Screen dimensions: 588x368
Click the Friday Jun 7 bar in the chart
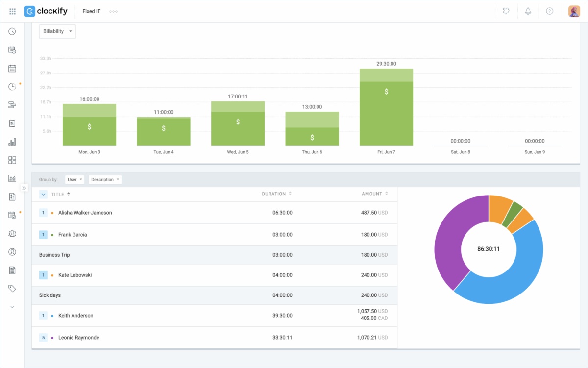click(x=386, y=108)
